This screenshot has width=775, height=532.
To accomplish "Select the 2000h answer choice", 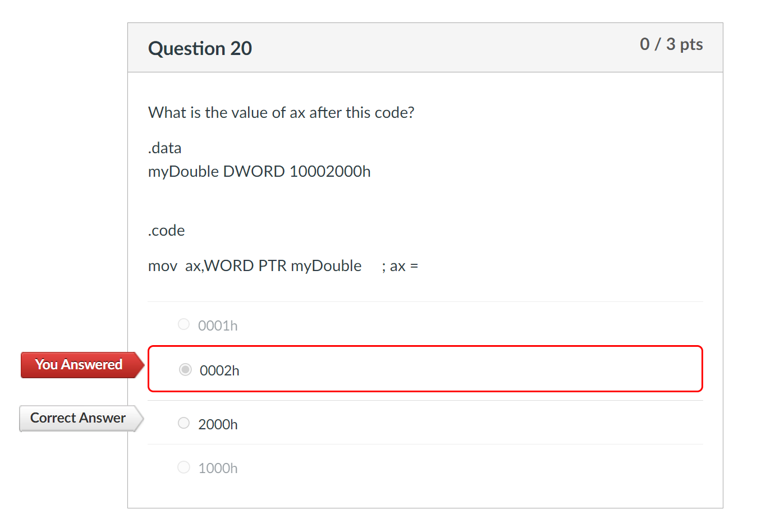I will 184,423.
